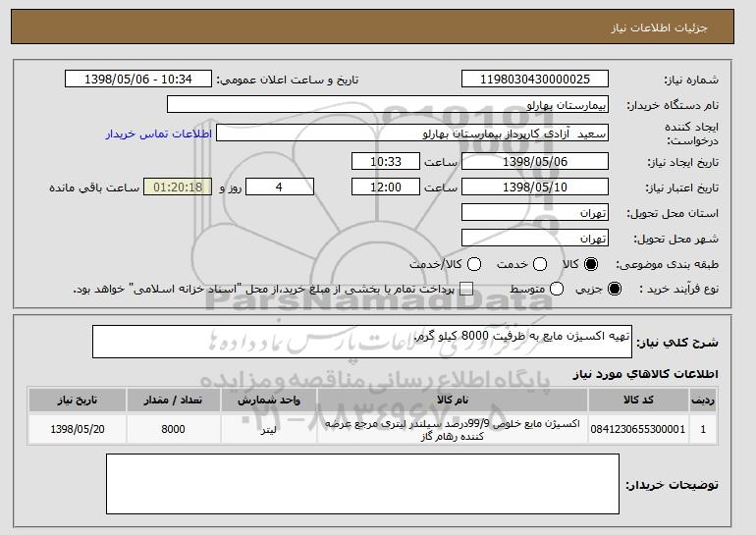The width and height of the screenshot is (756, 535).
Task: Click the delivery city field تهران
Action: point(535,239)
